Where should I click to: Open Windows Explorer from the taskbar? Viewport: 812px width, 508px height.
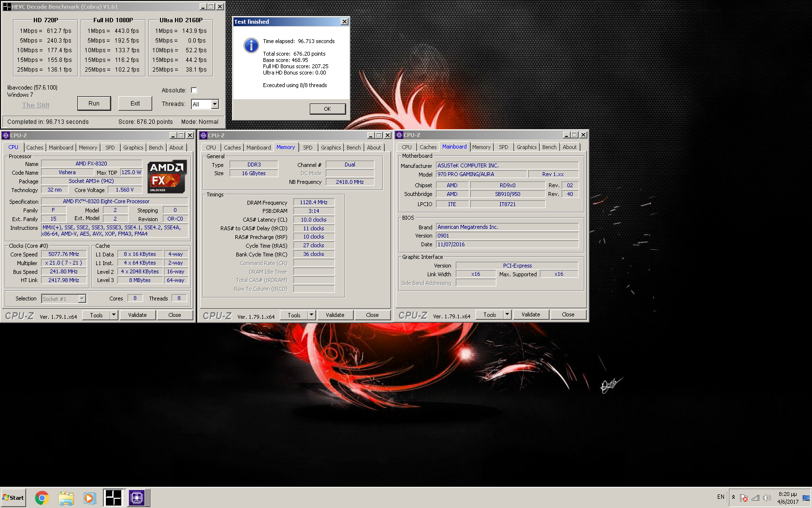click(x=66, y=497)
